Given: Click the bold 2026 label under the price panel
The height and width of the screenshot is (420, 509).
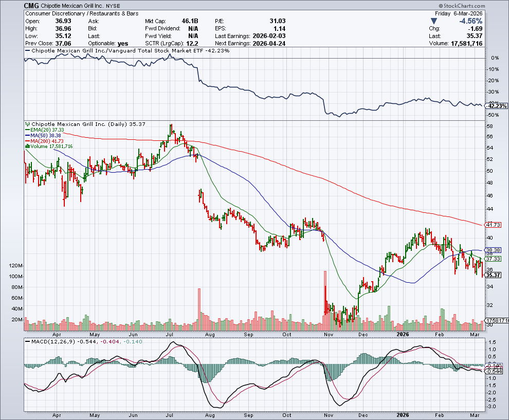Looking at the screenshot, I should (403, 334).
